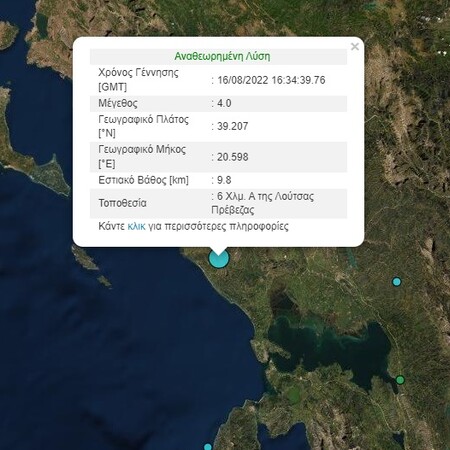
Task: Select the green earthquake marker near the gulf
Action: pos(400,380)
